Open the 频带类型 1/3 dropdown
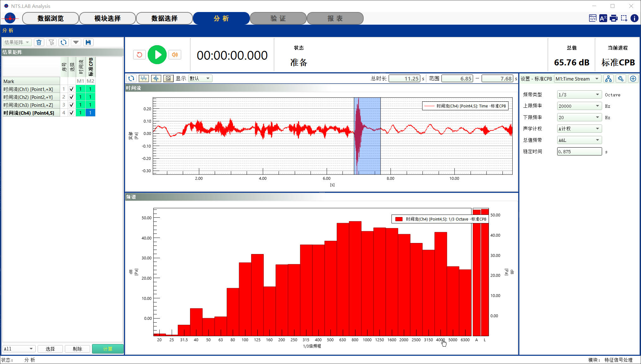Screen dimensions: 641x364 pyautogui.click(x=579, y=94)
